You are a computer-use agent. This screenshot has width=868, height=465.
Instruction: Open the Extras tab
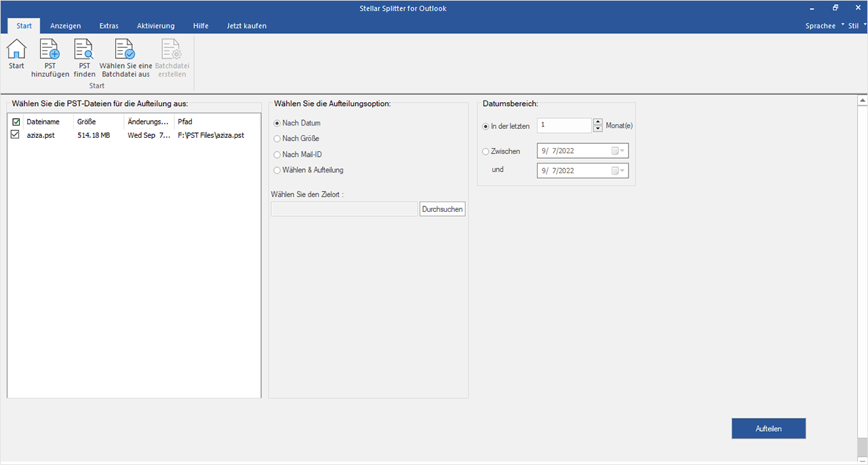coord(108,26)
